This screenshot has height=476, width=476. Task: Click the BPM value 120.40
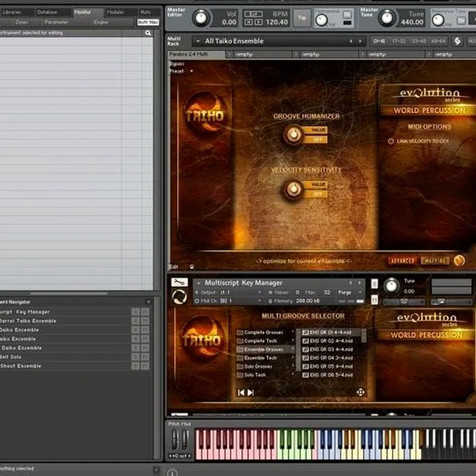[x=276, y=22]
